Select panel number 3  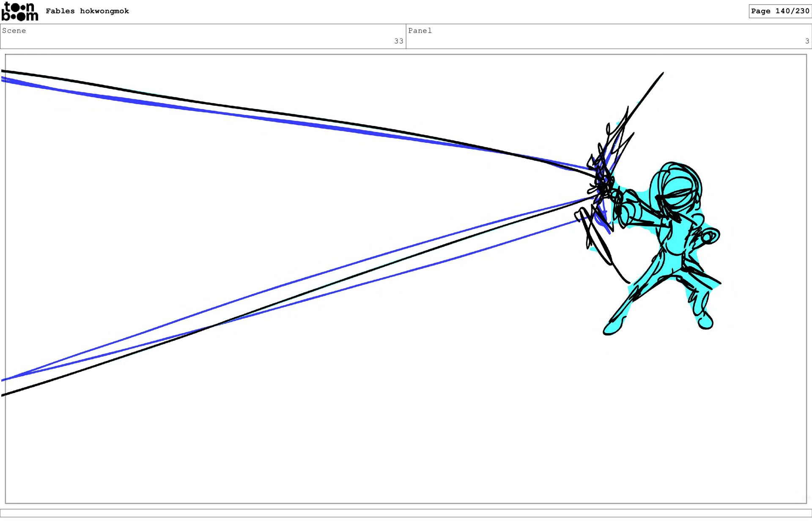807,41
